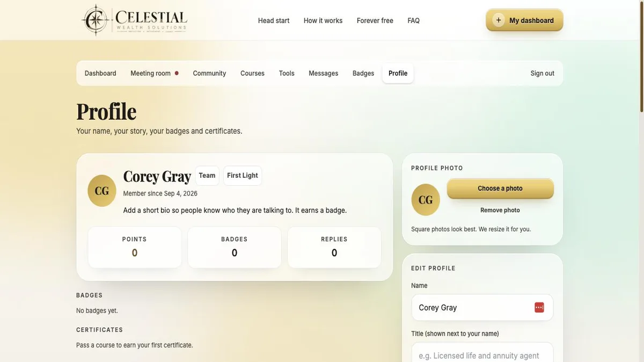Screen dimensions: 644x362
Task: Switch to the Tools tab
Action: coord(287,73)
